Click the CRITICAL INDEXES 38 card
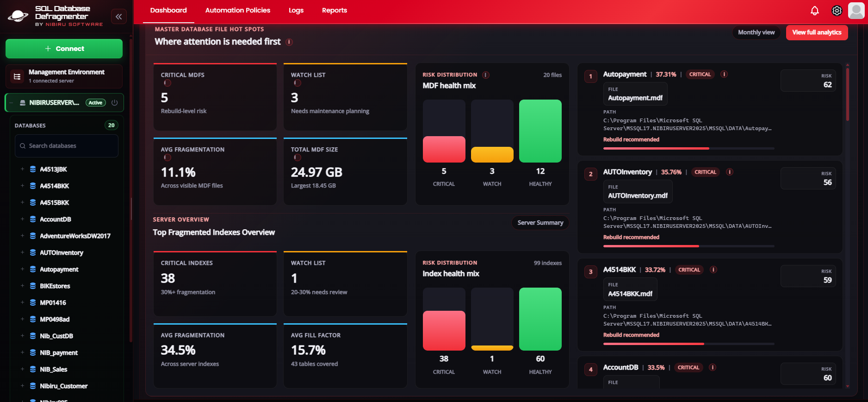The image size is (868, 402). pyautogui.click(x=215, y=284)
